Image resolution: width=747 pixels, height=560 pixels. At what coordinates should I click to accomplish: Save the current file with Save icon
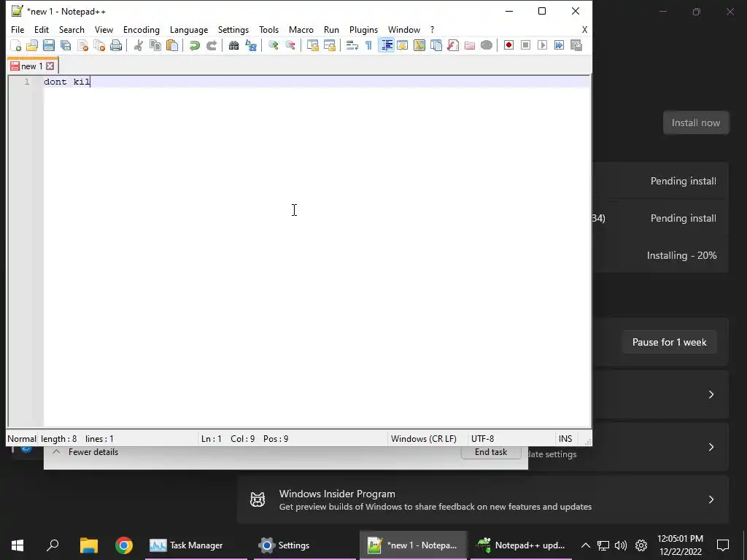(49, 45)
